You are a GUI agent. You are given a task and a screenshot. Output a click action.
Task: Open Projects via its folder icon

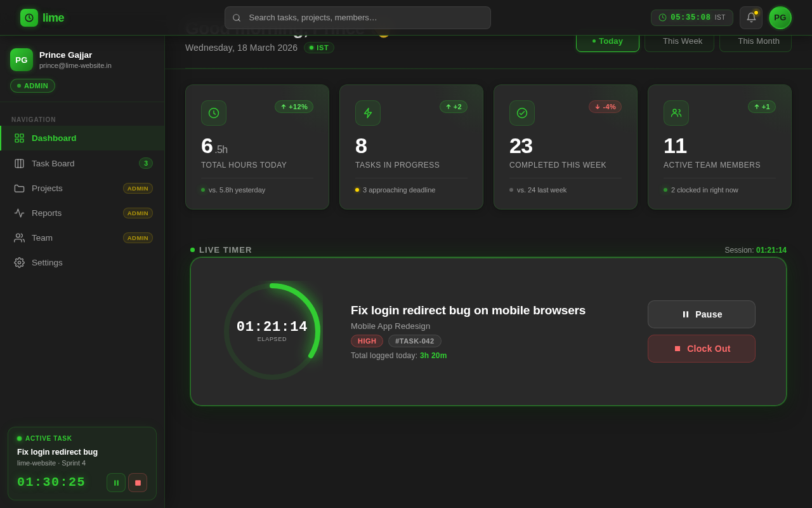tap(19, 188)
